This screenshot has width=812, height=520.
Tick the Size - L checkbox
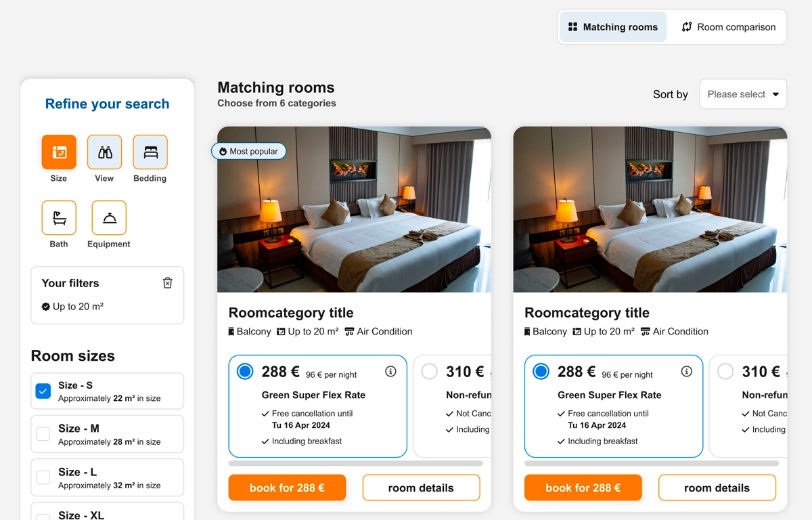(43, 477)
